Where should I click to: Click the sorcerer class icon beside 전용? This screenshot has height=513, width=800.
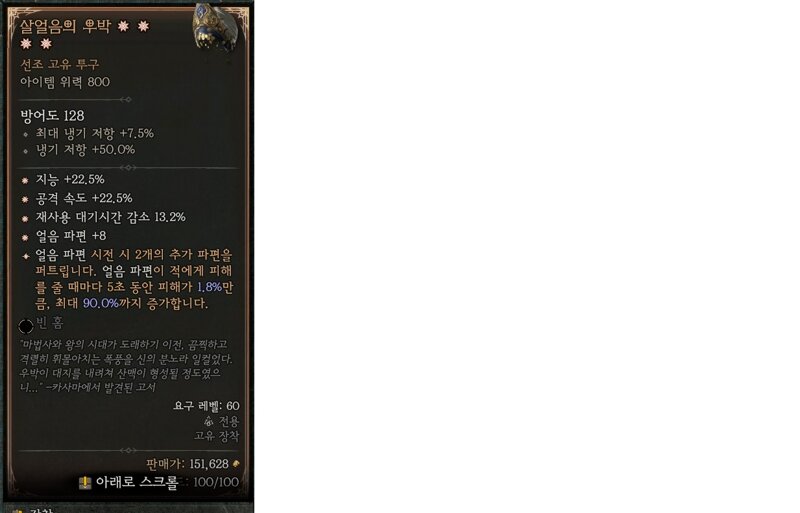coord(208,422)
